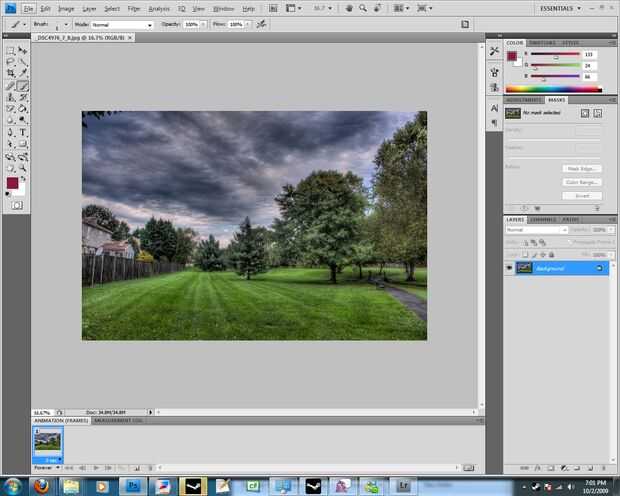The width and height of the screenshot is (620, 496).
Task: Select the Clone Stamp tool
Action: click(11, 97)
